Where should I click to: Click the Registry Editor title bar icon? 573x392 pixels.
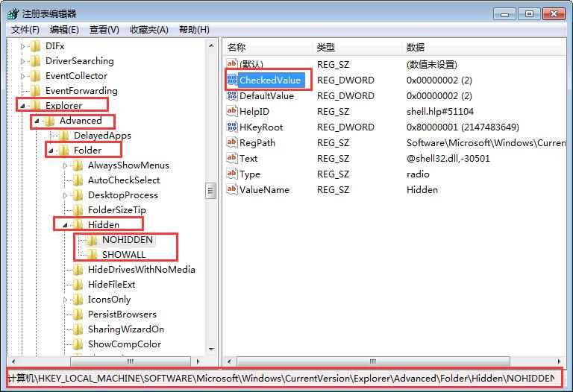pyautogui.click(x=12, y=13)
